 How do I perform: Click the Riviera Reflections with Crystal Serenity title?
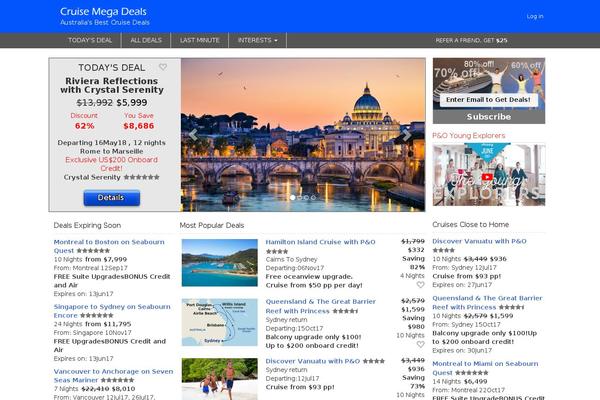(112, 85)
